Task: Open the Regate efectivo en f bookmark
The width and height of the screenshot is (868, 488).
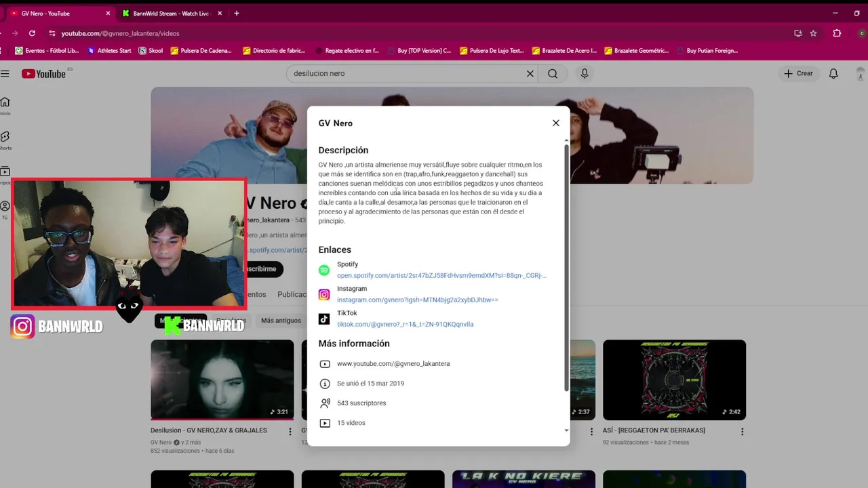Action: [x=347, y=50]
